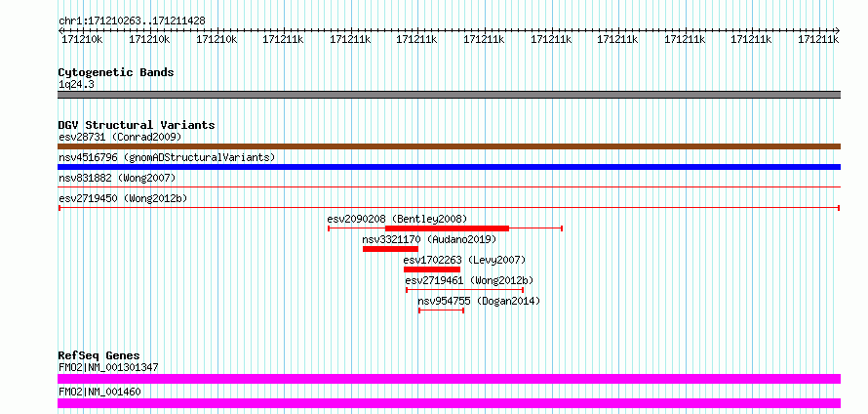Click the esv28731 brown variant bar
The image size is (868, 414).
pyautogui.click(x=449, y=146)
